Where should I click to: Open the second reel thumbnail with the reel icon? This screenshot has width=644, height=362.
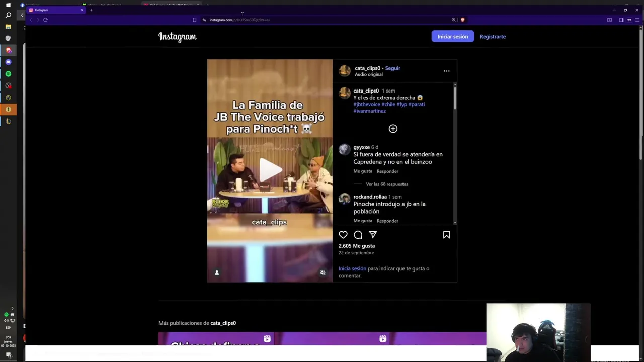[332, 339]
